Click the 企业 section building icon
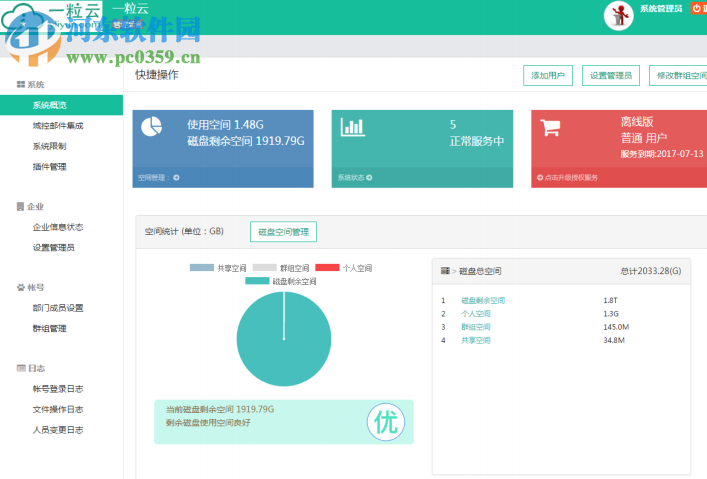The width and height of the screenshot is (707, 479). [x=20, y=207]
